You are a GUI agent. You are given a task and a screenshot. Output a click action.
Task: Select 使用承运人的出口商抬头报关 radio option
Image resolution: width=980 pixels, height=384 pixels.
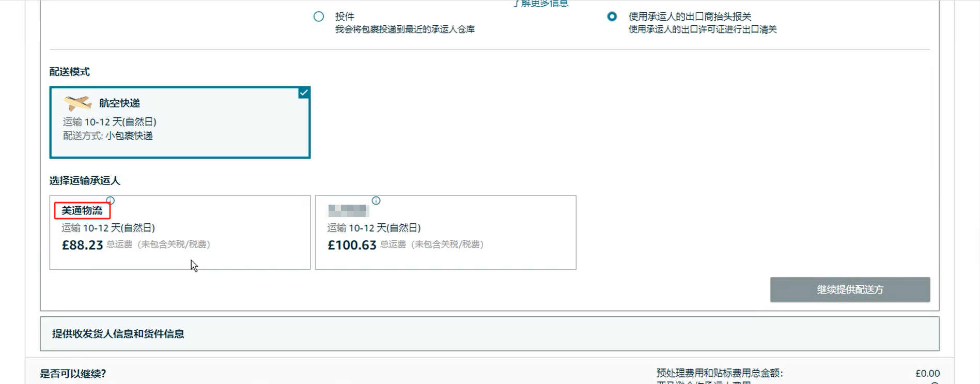click(x=612, y=17)
